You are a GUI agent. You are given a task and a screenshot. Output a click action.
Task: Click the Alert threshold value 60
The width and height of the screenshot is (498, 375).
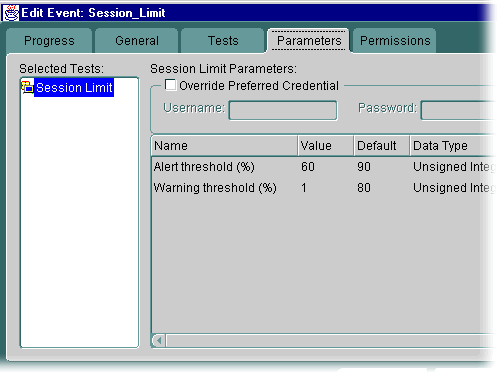click(x=308, y=167)
